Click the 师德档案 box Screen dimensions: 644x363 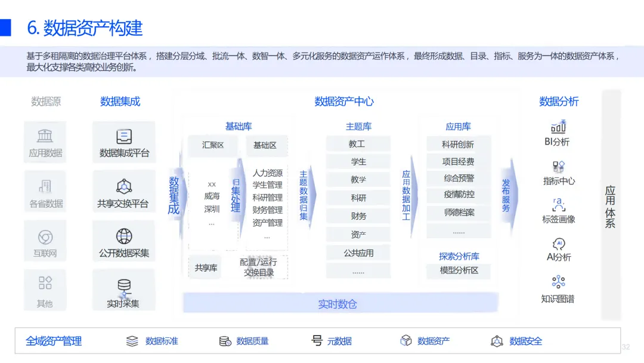(459, 213)
